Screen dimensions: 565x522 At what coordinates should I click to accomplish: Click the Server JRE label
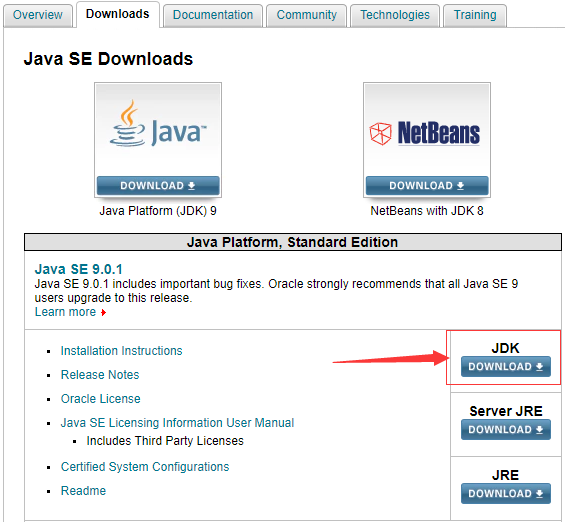point(506,411)
